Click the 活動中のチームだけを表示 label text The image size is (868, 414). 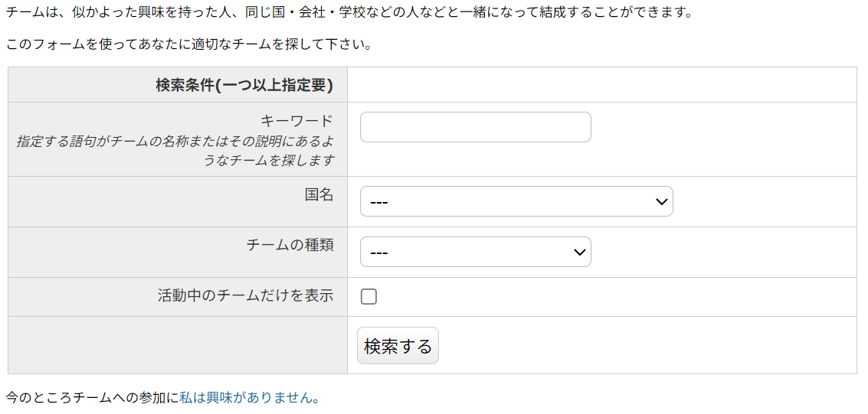[245, 295]
